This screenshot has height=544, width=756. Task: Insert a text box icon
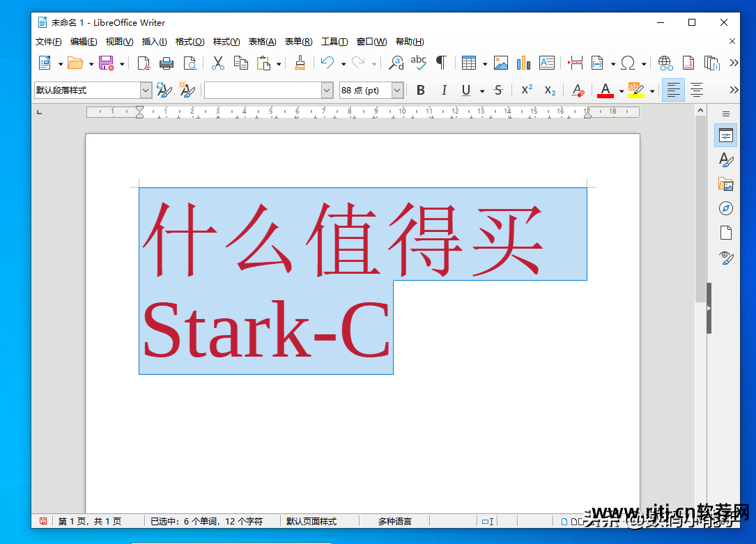tap(547, 63)
